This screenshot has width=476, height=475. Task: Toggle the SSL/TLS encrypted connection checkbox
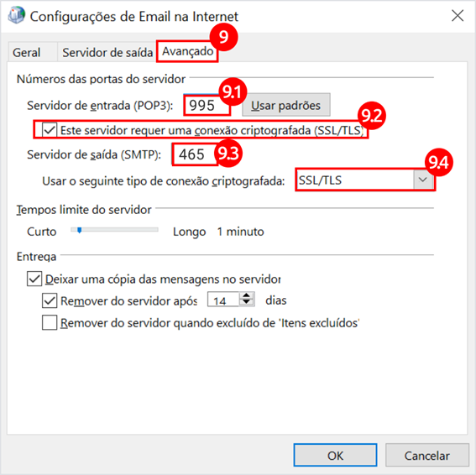point(50,130)
